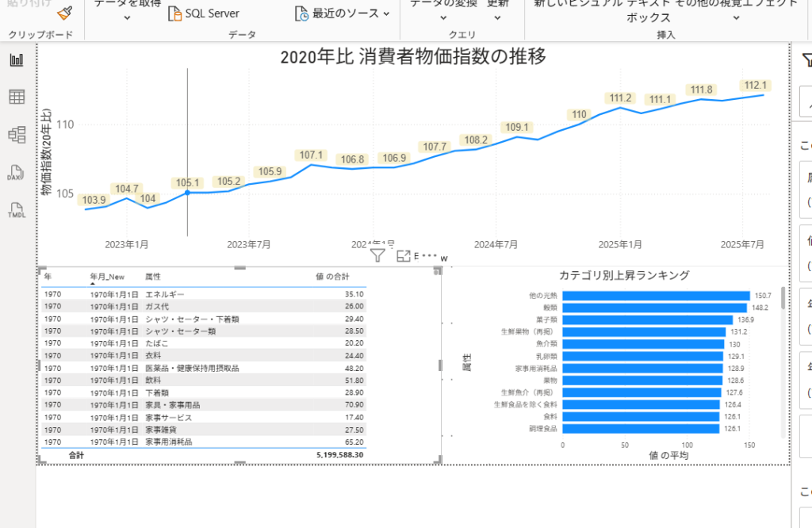
Task: Open DAX query view icon
Action: tap(16, 173)
